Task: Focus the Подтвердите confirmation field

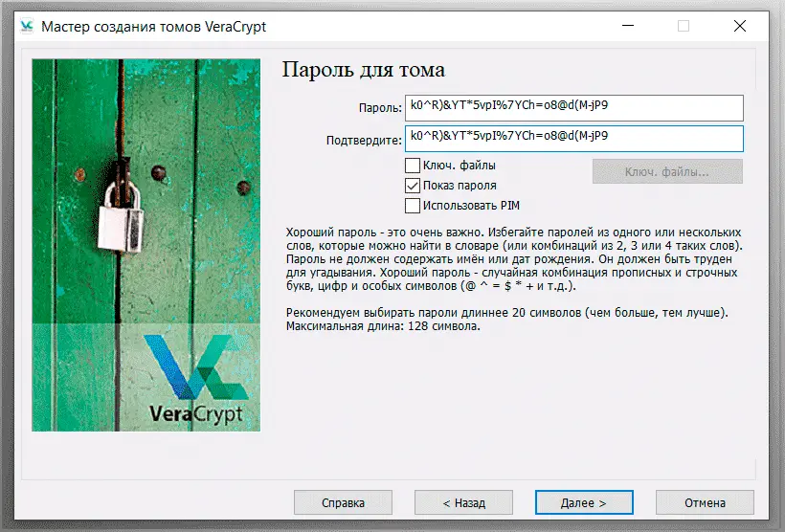Action: [x=574, y=139]
